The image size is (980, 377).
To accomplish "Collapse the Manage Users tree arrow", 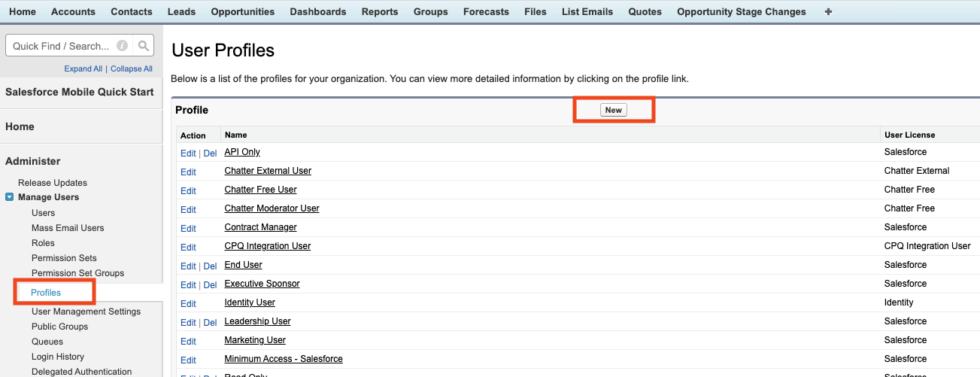I will 10,197.
